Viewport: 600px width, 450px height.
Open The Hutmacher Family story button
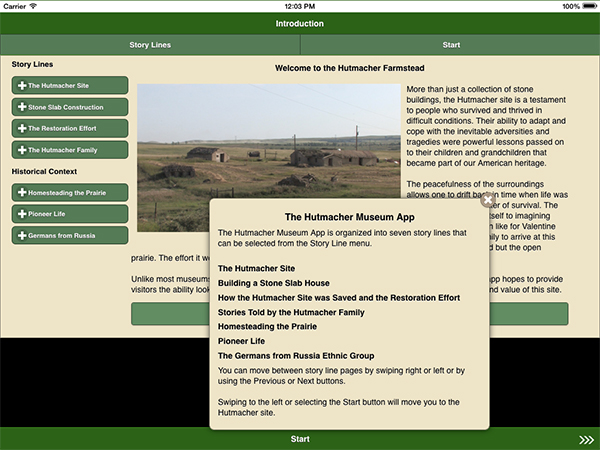pyautogui.click(x=70, y=150)
